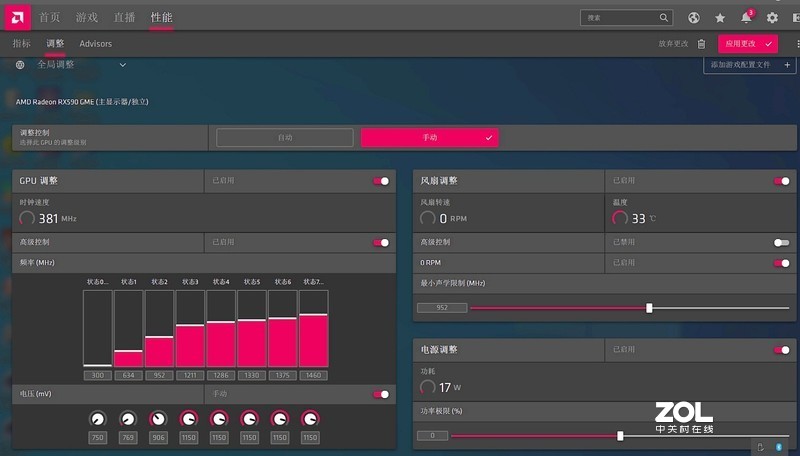Toggle the 0 RPM switch
This screenshot has width=800, height=456.
(782, 263)
